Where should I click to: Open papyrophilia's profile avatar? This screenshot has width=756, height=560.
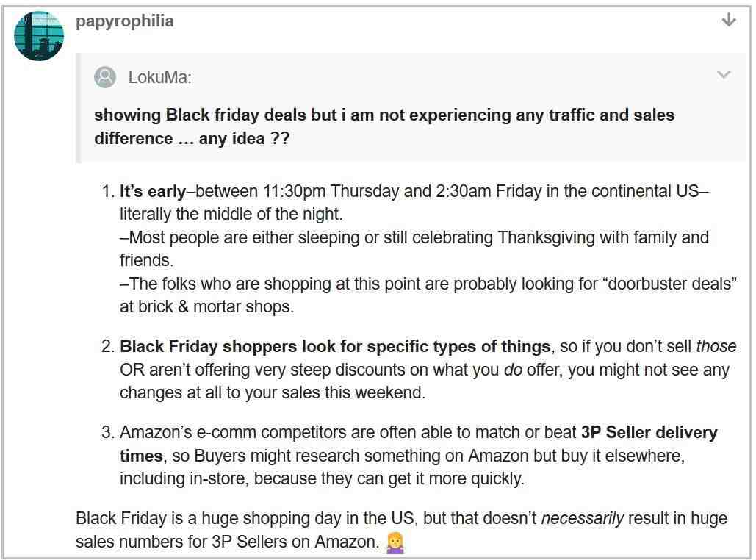point(38,36)
